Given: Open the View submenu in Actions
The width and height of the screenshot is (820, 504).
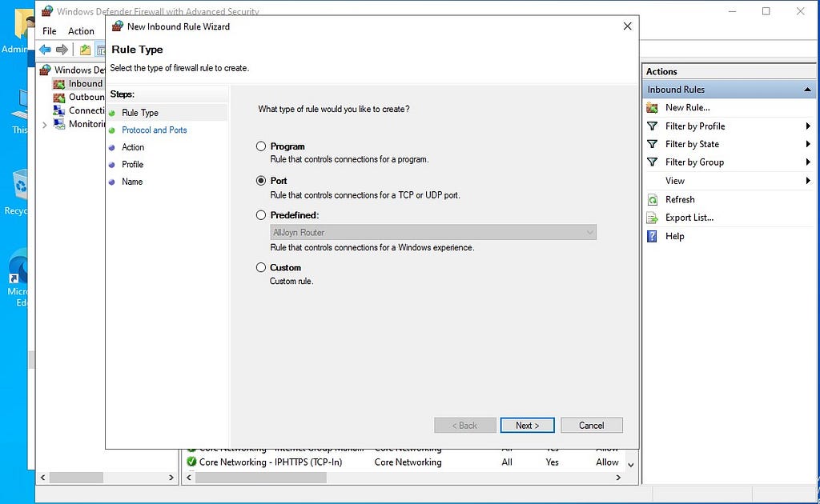Looking at the screenshot, I should [674, 181].
